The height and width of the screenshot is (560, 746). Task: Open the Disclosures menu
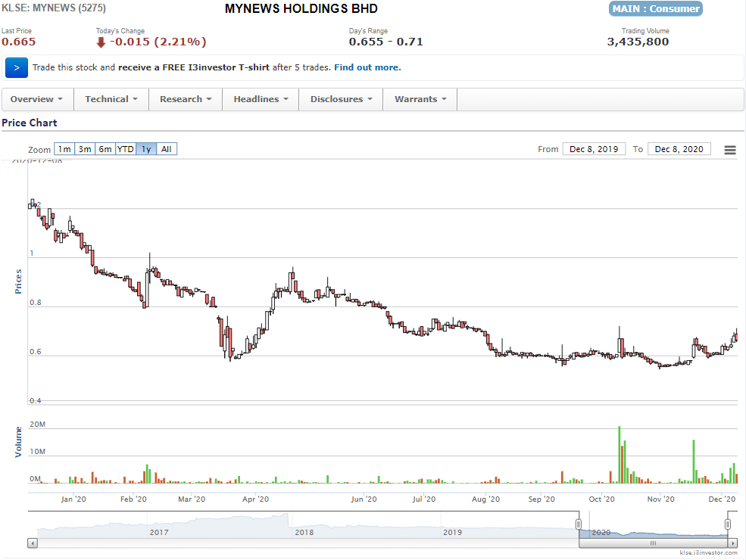coord(342,99)
